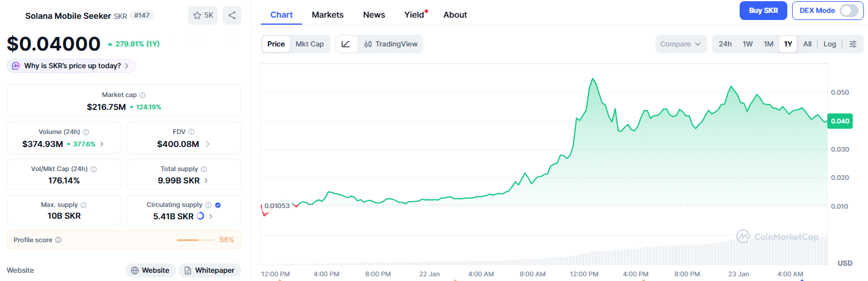Viewport: 868px width, 281px height.
Task: Open the Compare dropdown
Action: click(x=681, y=44)
